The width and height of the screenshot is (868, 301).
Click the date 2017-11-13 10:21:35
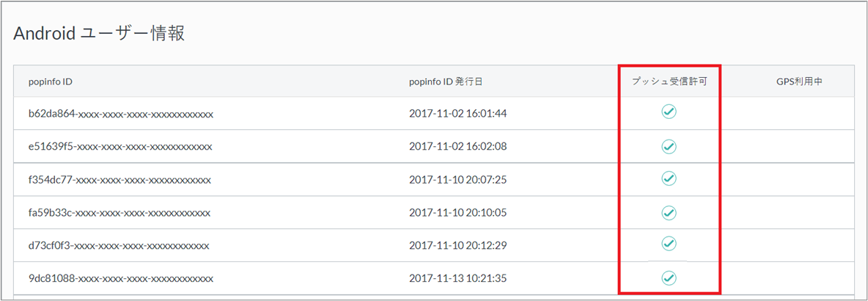click(x=457, y=279)
